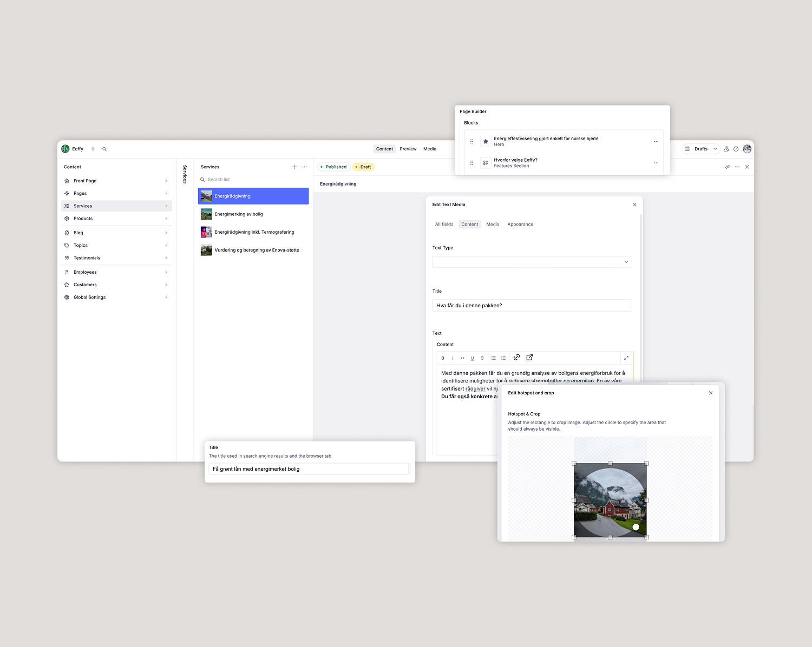Click the plus icon beside the Eeffy workspace name
The image size is (812, 647).
93,149
